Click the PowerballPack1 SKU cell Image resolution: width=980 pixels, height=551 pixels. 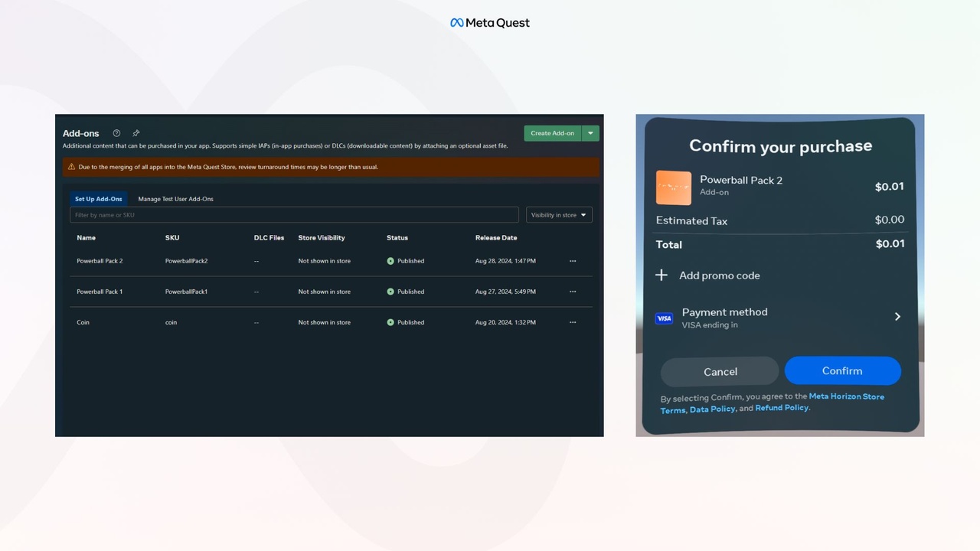[186, 292]
